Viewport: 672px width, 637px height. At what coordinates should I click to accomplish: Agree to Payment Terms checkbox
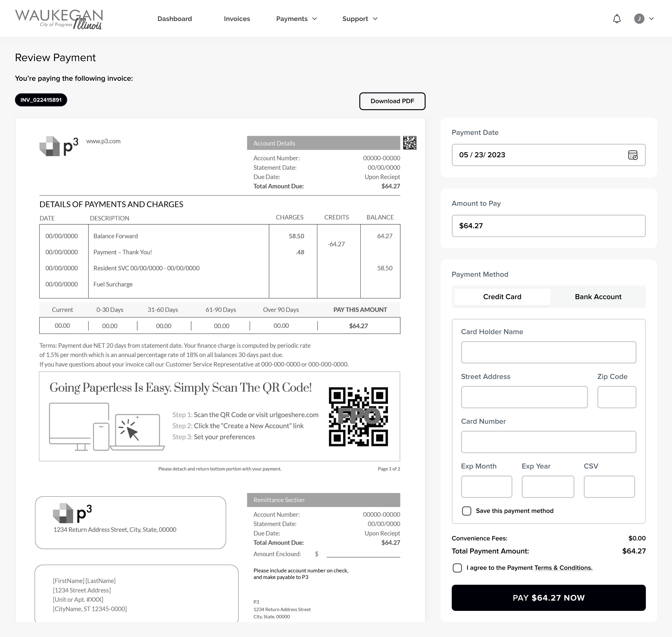pyautogui.click(x=457, y=568)
